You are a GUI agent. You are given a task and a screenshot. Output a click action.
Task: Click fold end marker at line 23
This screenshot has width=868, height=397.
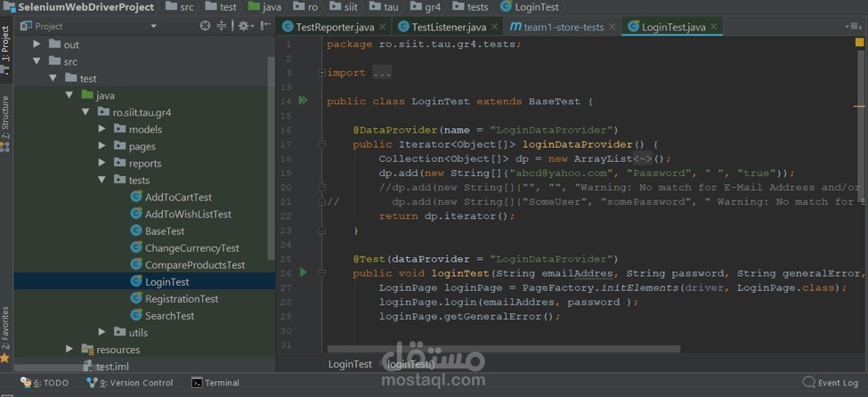tap(322, 231)
